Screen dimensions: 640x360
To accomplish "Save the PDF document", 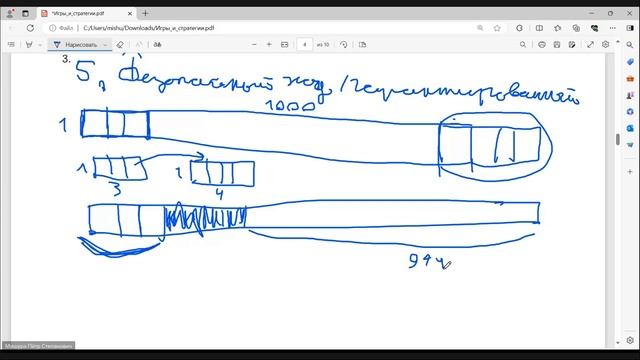I will point(557,44).
